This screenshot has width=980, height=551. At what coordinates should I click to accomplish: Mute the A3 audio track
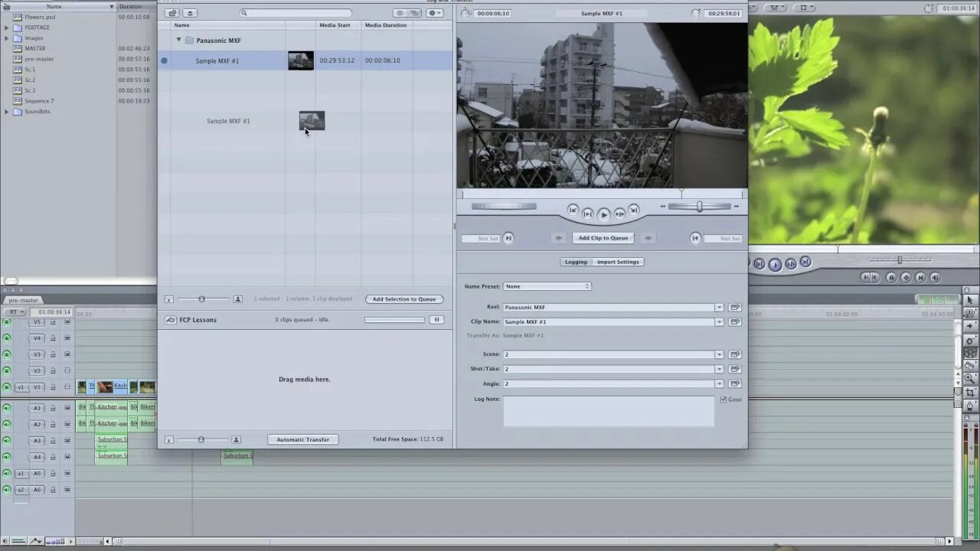7,441
